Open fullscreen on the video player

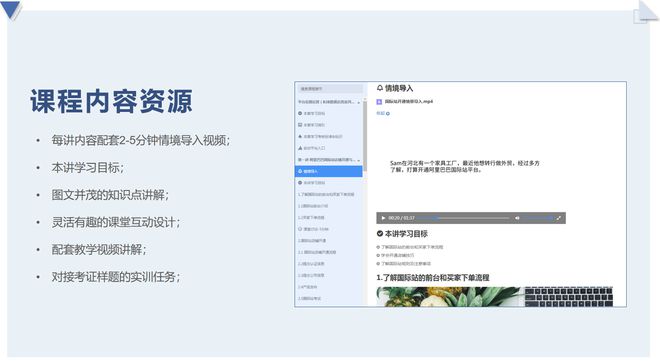tap(559, 218)
